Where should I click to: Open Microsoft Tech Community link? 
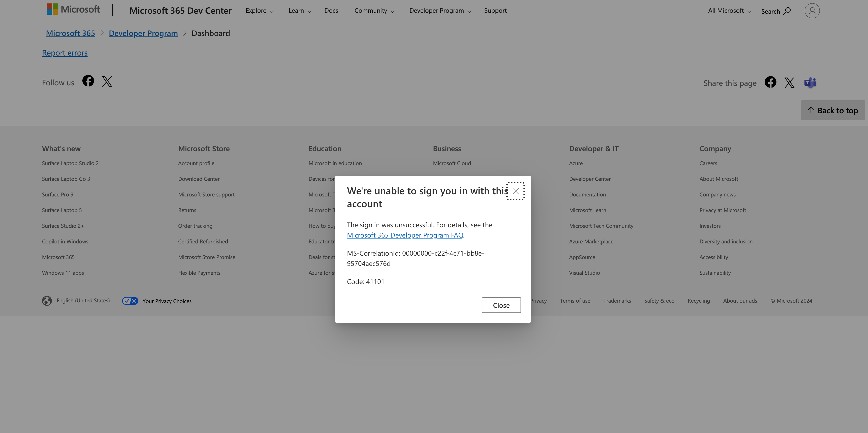click(601, 226)
